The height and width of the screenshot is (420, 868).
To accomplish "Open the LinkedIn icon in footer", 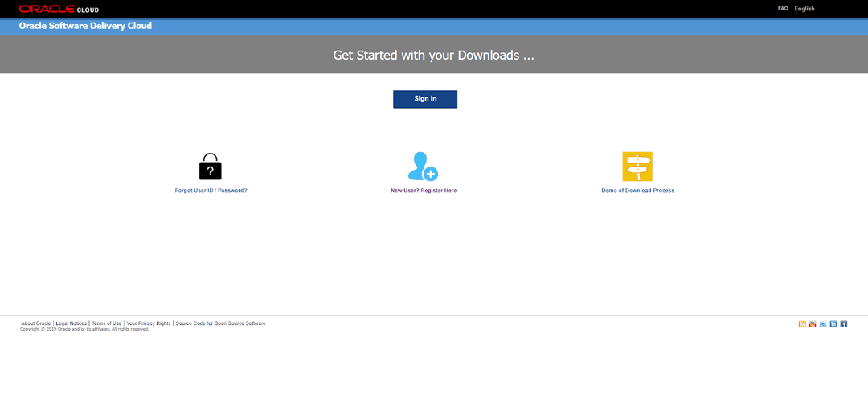I will (x=833, y=324).
